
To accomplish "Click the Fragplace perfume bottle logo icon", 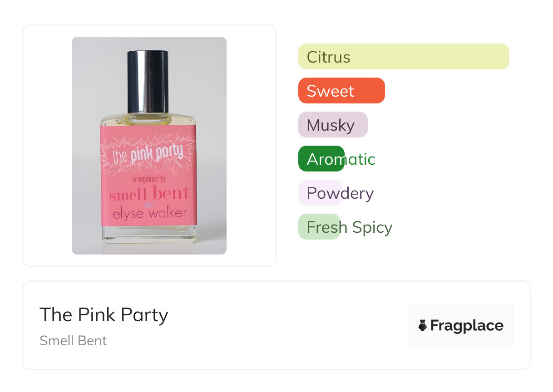I will (423, 325).
